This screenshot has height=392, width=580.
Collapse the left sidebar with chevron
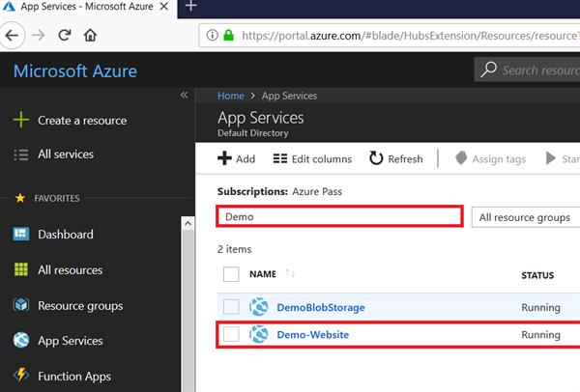185,95
